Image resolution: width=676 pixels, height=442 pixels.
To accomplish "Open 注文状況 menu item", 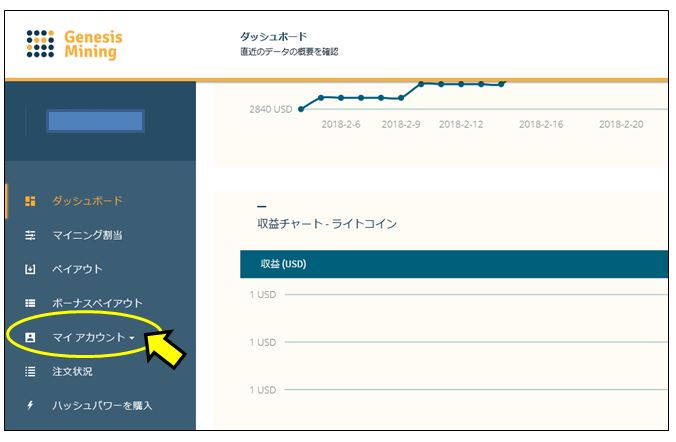I will 72,371.
